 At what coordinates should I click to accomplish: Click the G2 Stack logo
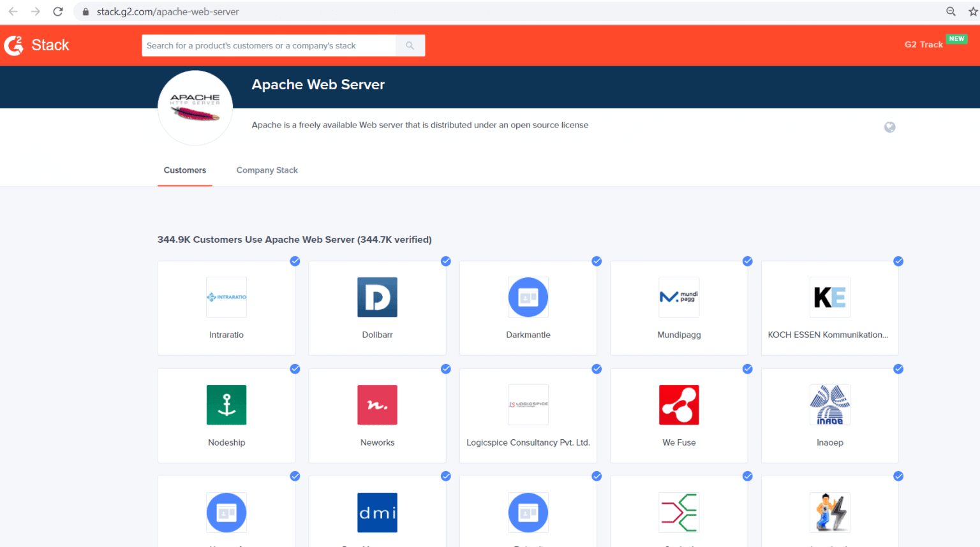[37, 45]
